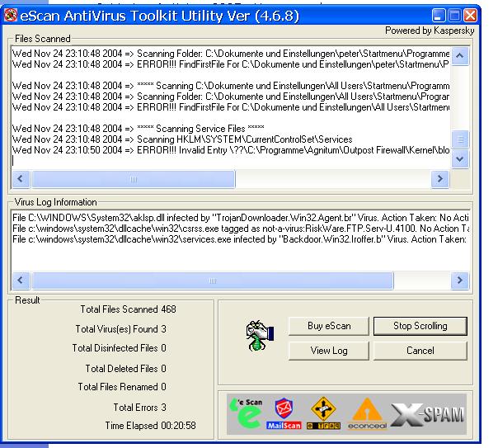Click right arrow of Virus Log scrollbar

click(460, 281)
